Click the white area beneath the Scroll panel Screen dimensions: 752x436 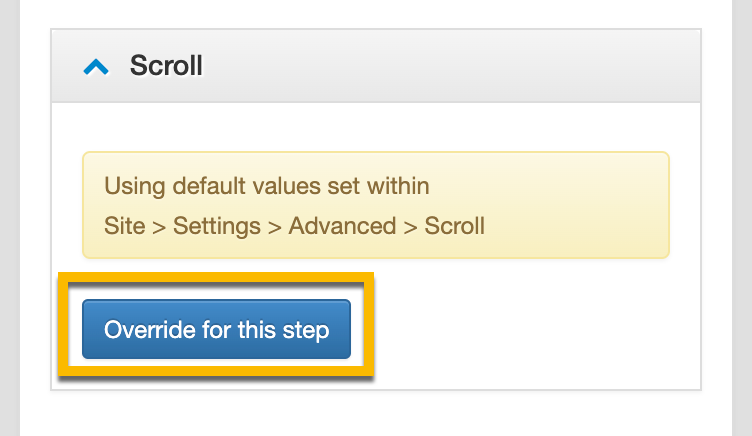tap(375, 415)
